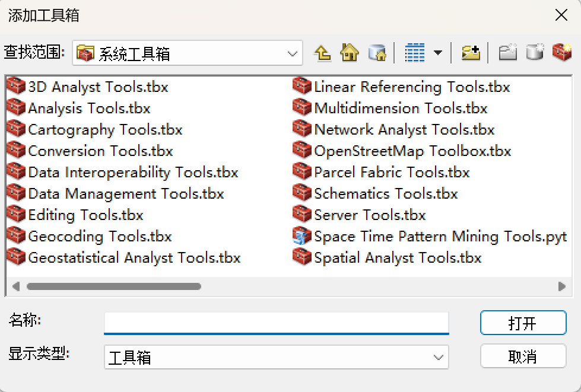
Task: Select Spatial Analyst Tools.tbx icon
Action: [x=302, y=257]
